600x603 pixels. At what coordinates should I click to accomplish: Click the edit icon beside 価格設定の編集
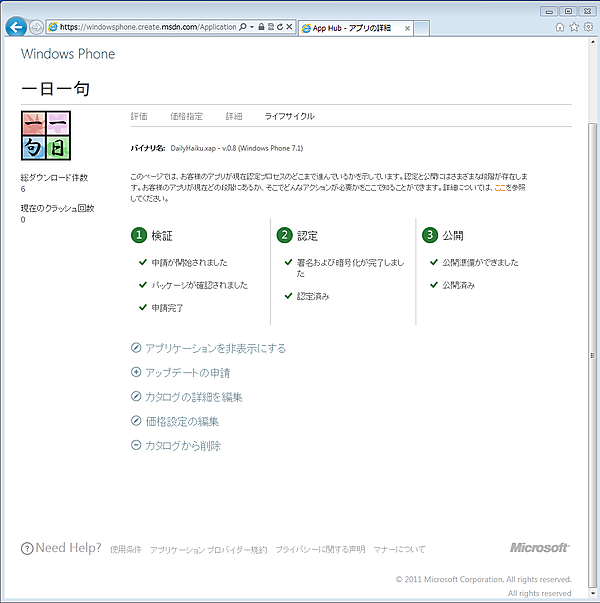click(136, 421)
